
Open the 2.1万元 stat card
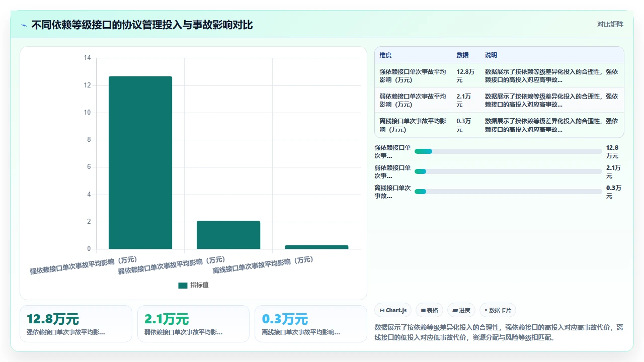point(193,324)
